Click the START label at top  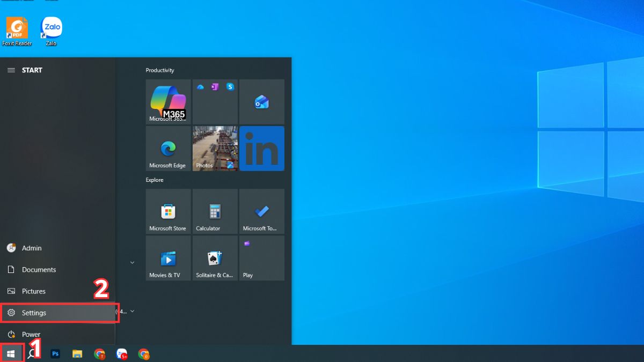pos(32,70)
